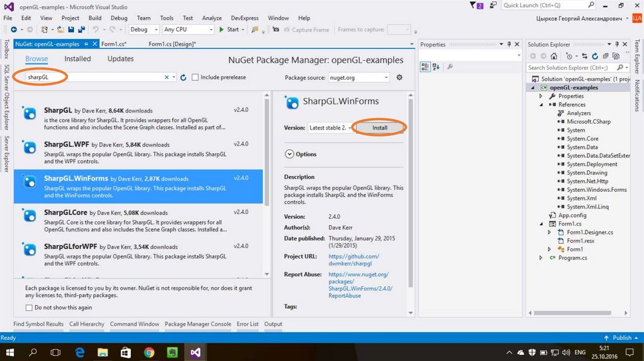This screenshot has height=361, width=644.
Task: Sort properties alphabetically in Properties panel
Action: (436, 67)
